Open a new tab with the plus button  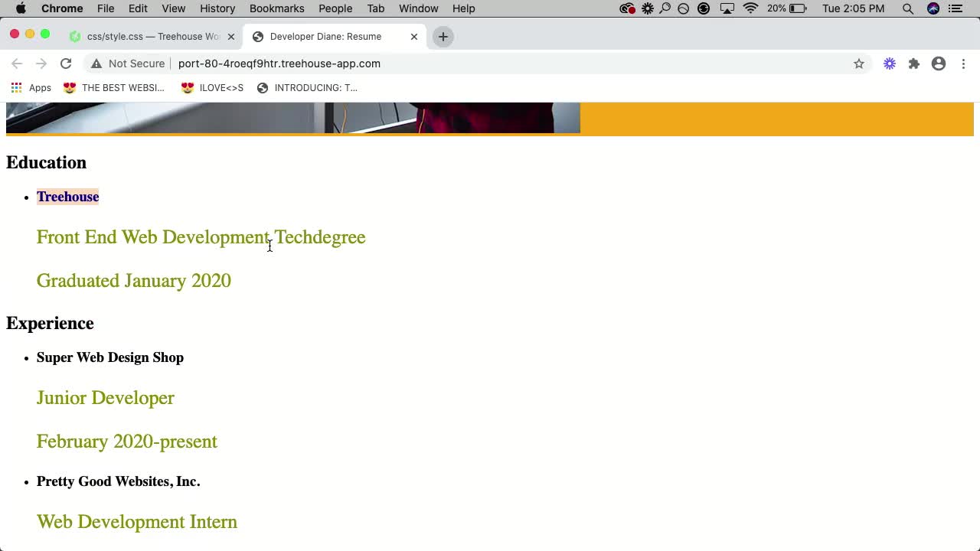point(443,36)
